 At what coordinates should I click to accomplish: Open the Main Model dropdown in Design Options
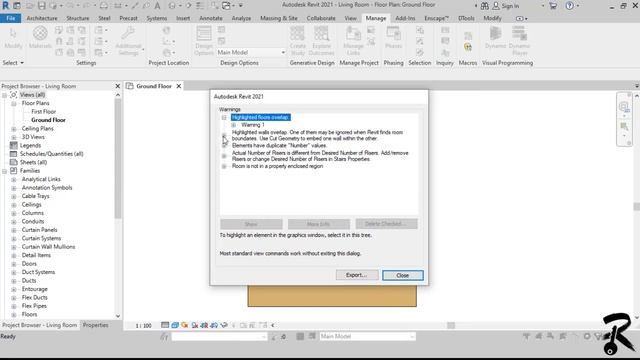(283, 52)
